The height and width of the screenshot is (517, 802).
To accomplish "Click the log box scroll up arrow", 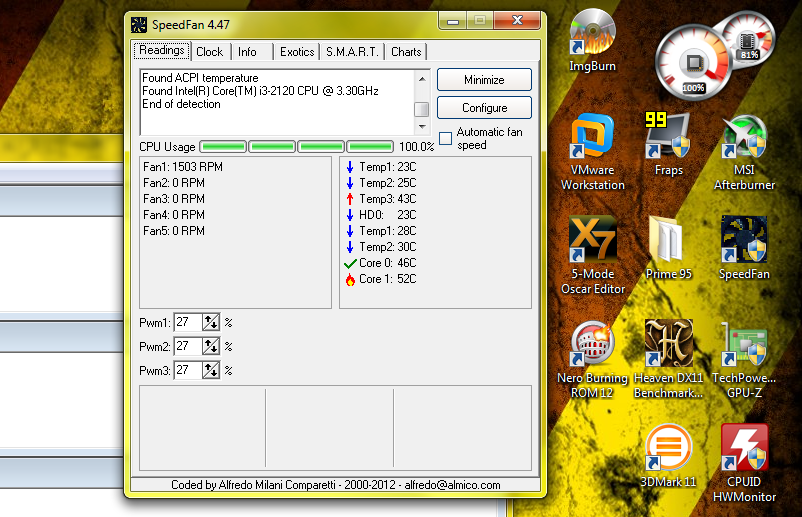I will 422,79.
